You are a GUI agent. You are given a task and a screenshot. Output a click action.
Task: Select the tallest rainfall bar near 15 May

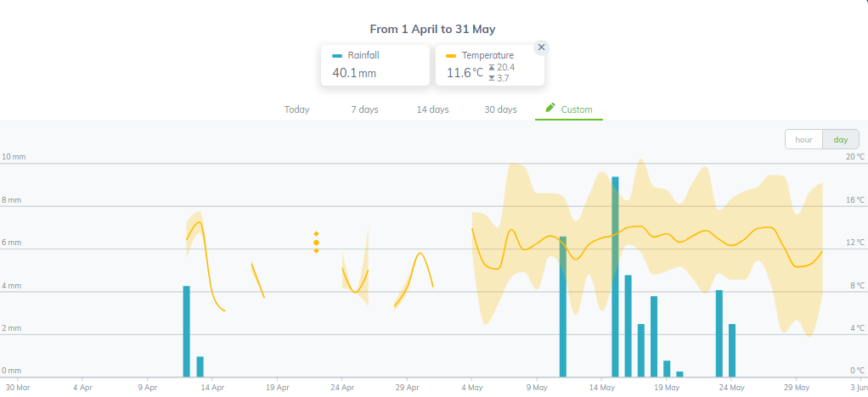615,277
